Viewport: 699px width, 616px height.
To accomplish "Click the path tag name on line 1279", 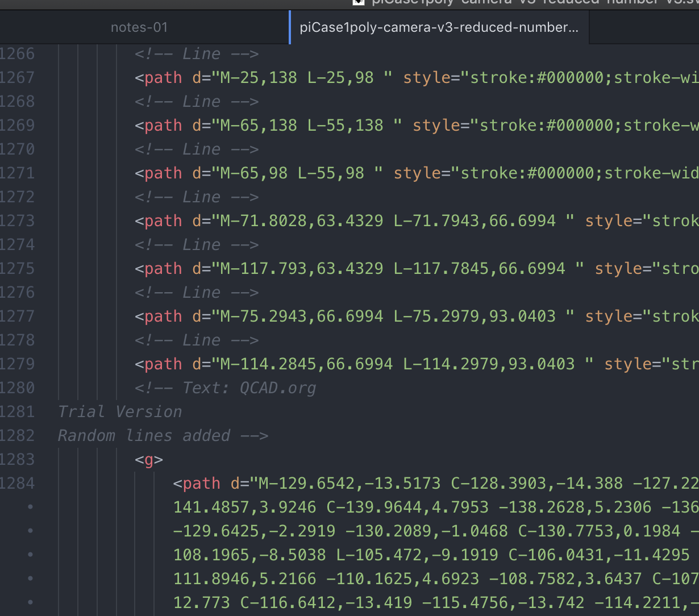I will [x=163, y=364].
